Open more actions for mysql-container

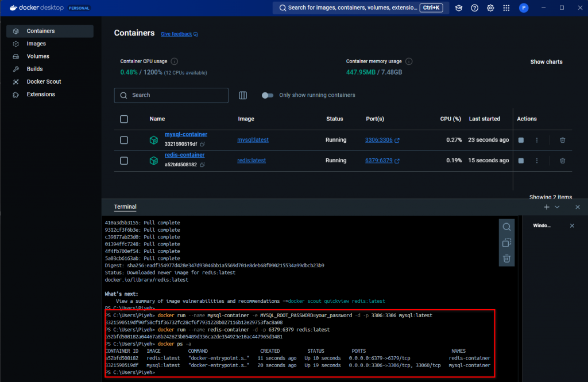pyautogui.click(x=537, y=140)
